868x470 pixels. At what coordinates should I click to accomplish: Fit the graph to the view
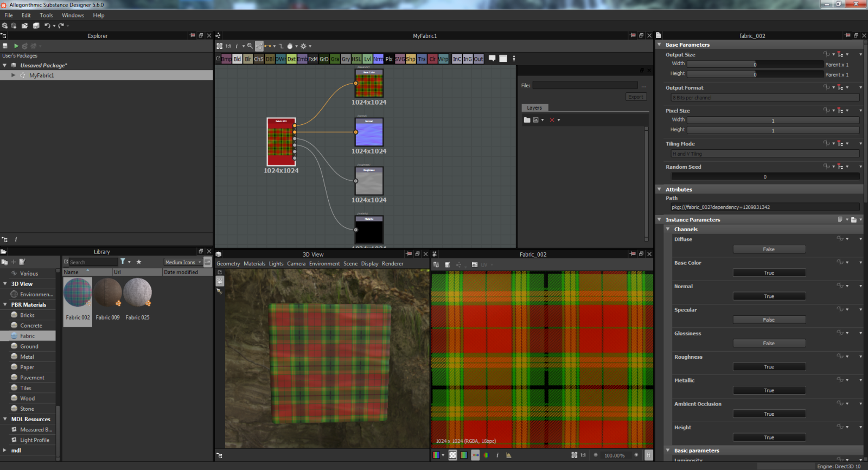click(x=220, y=46)
